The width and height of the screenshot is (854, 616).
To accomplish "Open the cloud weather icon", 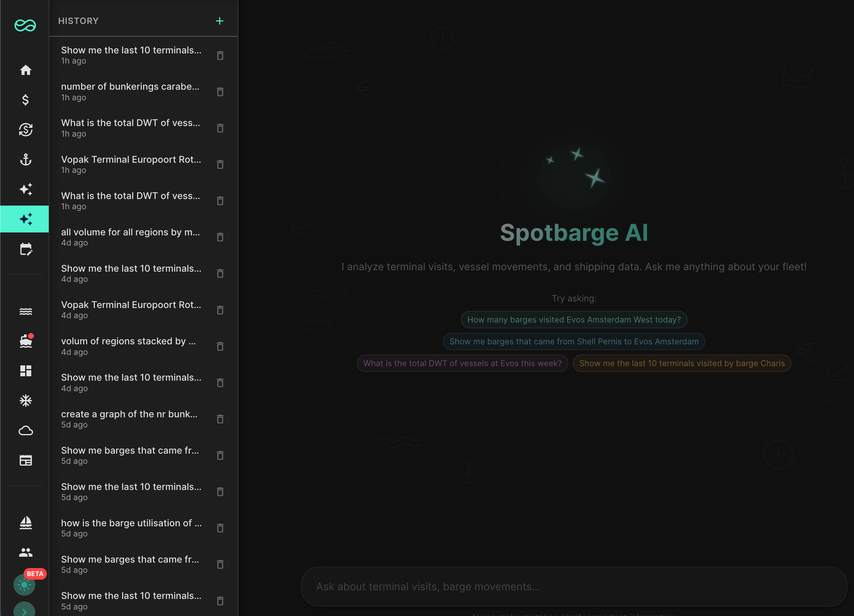I will pyautogui.click(x=25, y=430).
